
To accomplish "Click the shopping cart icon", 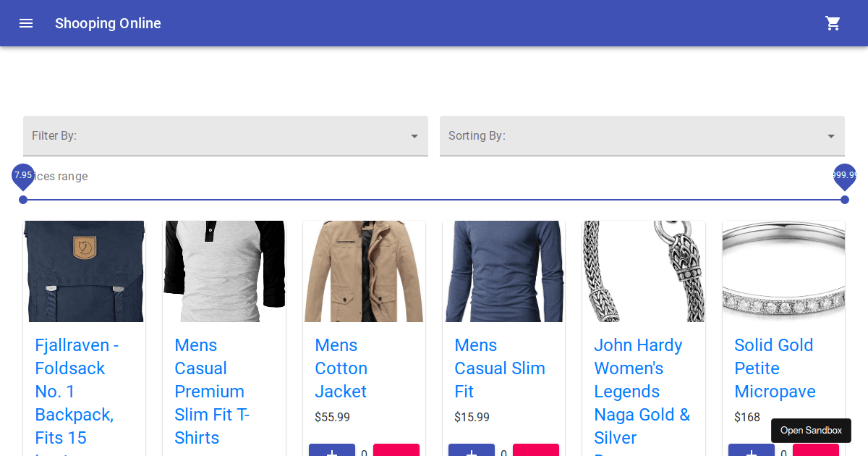I will tap(833, 23).
